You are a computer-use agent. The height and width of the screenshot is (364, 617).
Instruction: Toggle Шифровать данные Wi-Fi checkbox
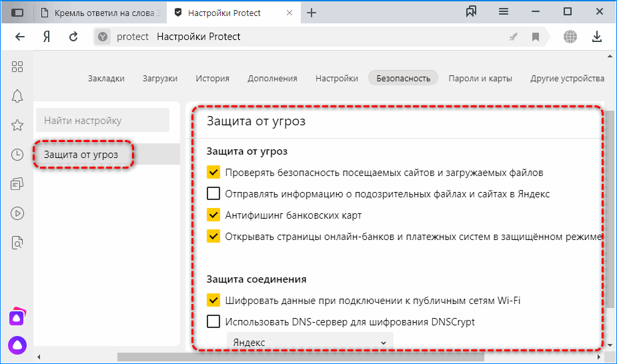point(213,300)
